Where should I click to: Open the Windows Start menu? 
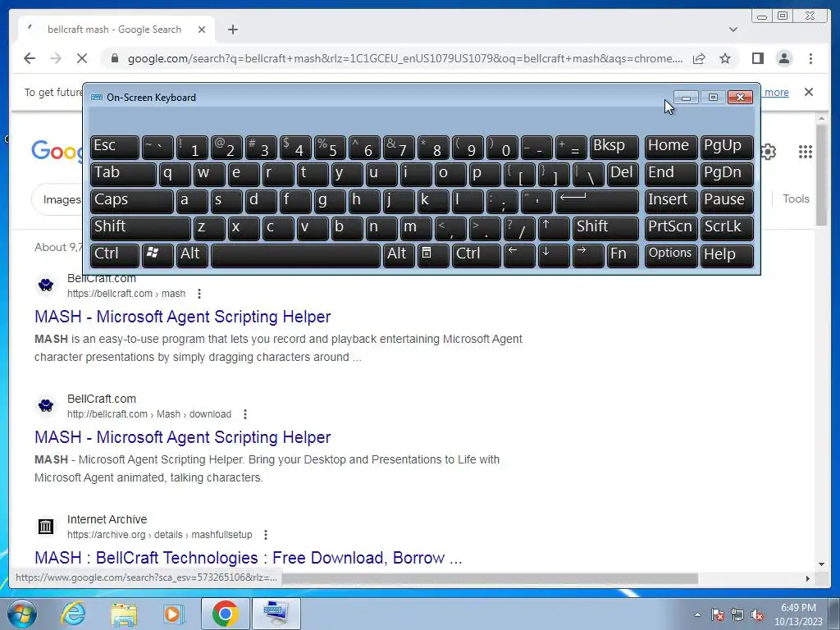click(x=21, y=614)
